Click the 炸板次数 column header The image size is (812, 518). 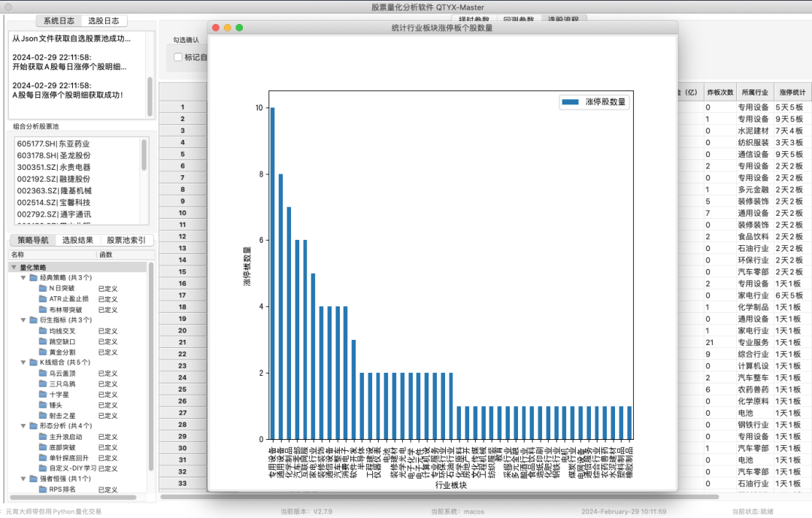[x=720, y=92]
